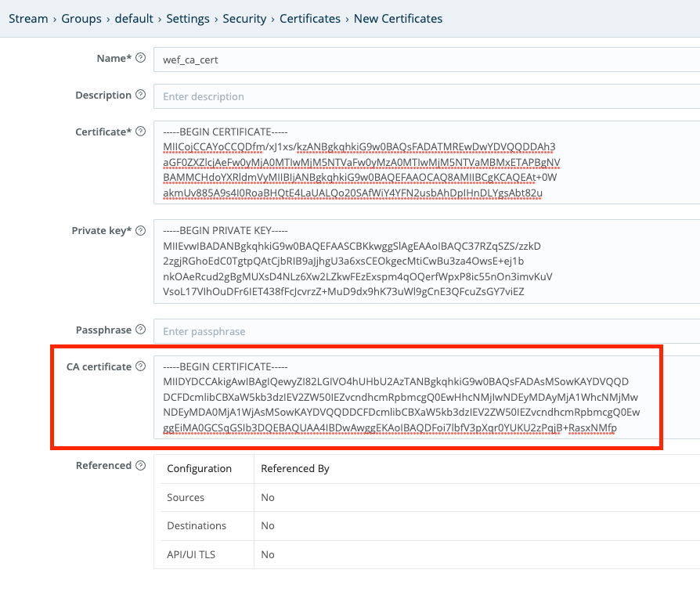
Task: Open the Private key help icon
Action: [140, 230]
